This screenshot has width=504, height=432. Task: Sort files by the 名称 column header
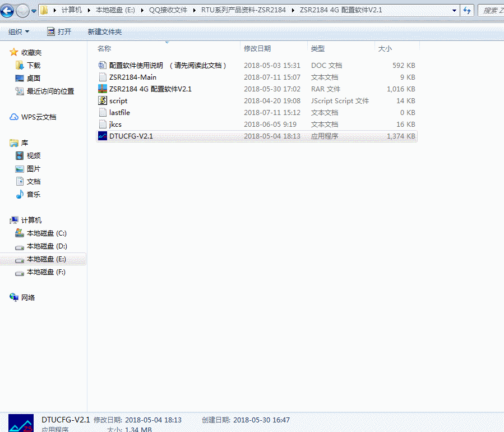click(x=104, y=49)
